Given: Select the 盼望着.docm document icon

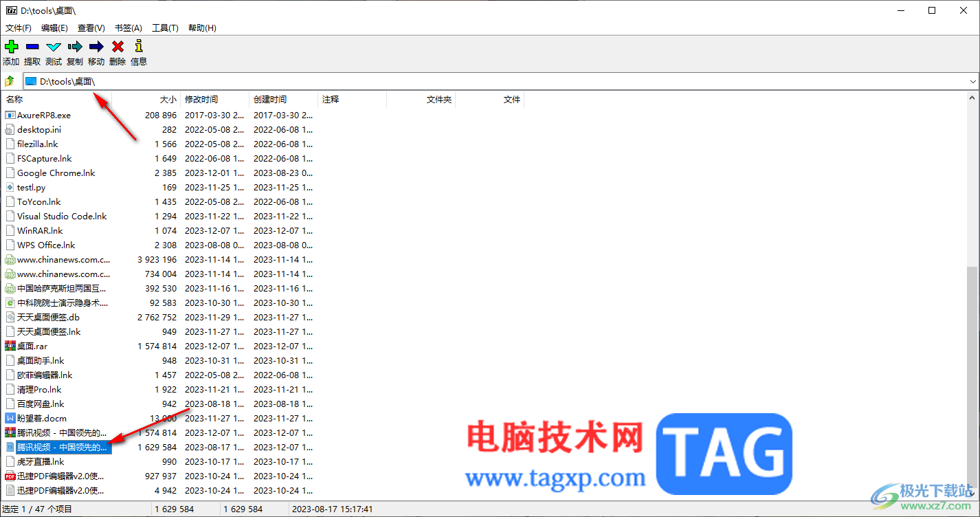Looking at the screenshot, I should (x=10, y=419).
